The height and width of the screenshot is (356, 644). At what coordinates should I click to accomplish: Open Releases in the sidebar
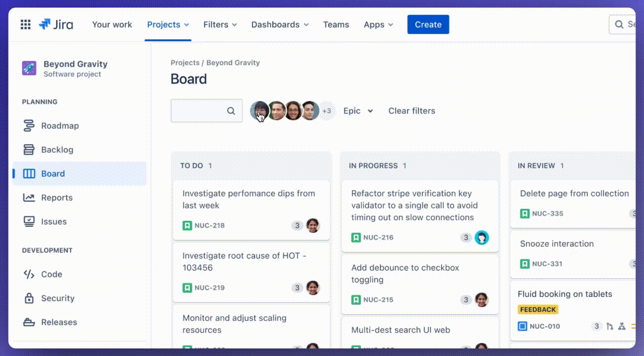pyautogui.click(x=80, y=322)
